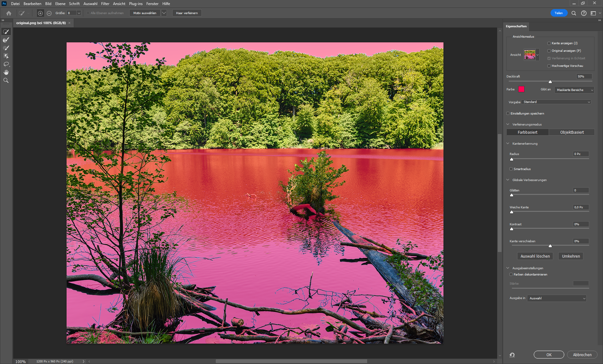The width and height of the screenshot is (603, 364).
Task: Select the Refine Edge Brush tool
Action: pos(6,40)
